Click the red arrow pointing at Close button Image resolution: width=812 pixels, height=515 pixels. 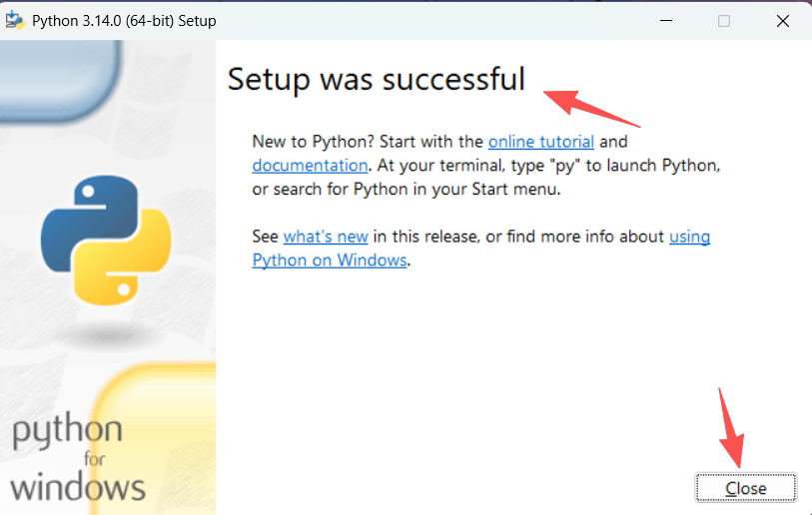[x=729, y=424]
